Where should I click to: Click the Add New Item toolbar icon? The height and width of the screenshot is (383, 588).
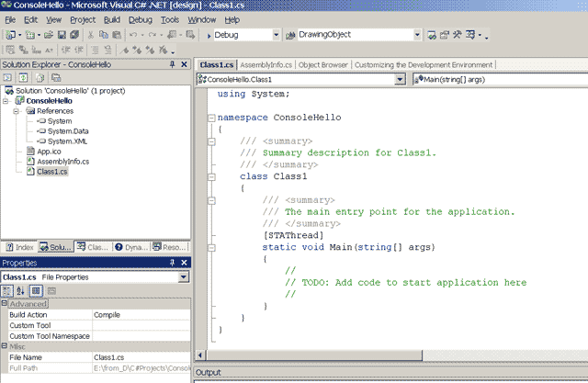pyautogui.click(x=30, y=35)
